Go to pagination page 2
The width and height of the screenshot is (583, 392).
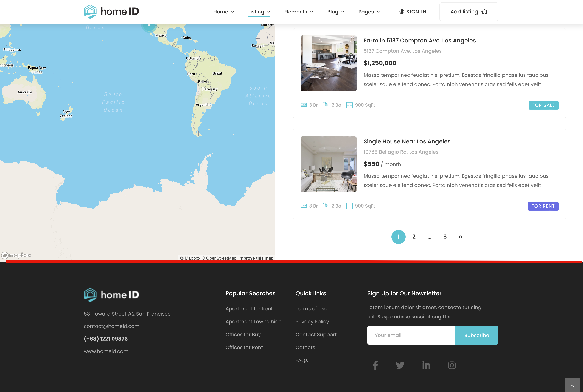coord(414,237)
